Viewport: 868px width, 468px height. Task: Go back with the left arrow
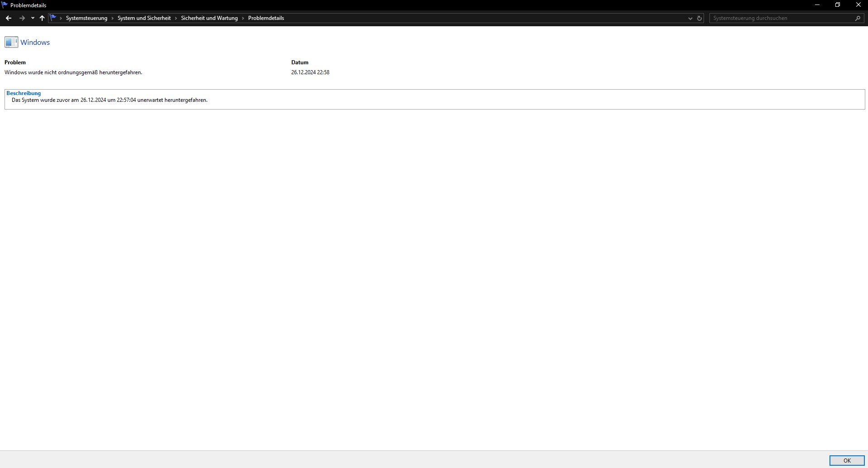9,18
